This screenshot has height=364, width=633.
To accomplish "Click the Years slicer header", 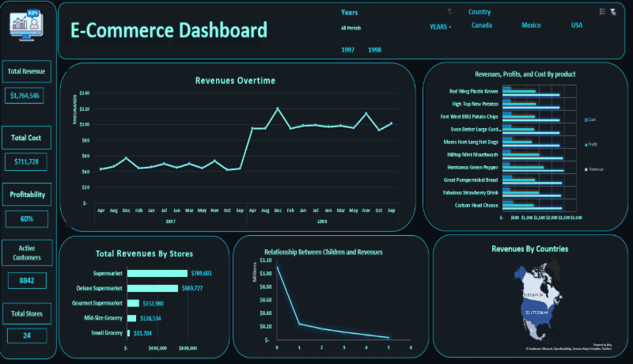I will point(349,13).
